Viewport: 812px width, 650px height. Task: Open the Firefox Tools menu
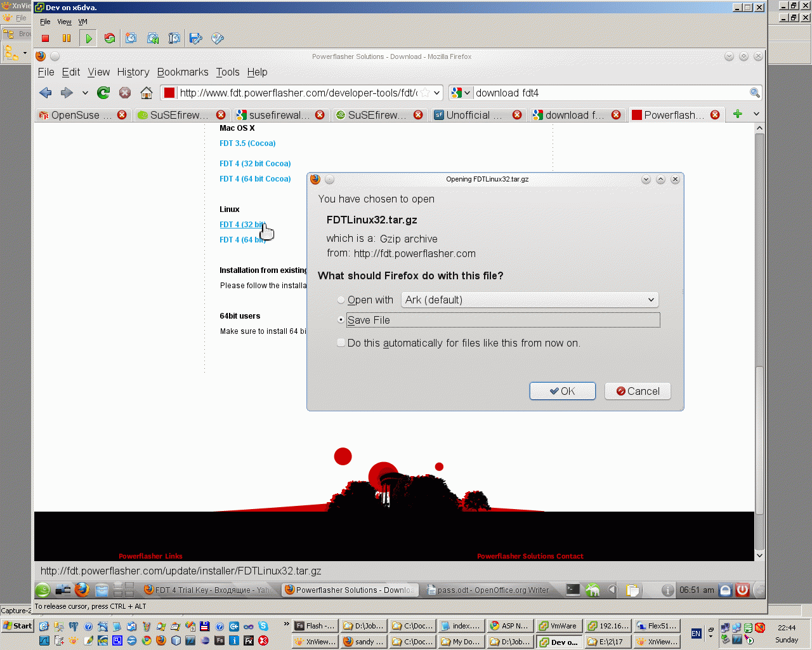tap(228, 72)
